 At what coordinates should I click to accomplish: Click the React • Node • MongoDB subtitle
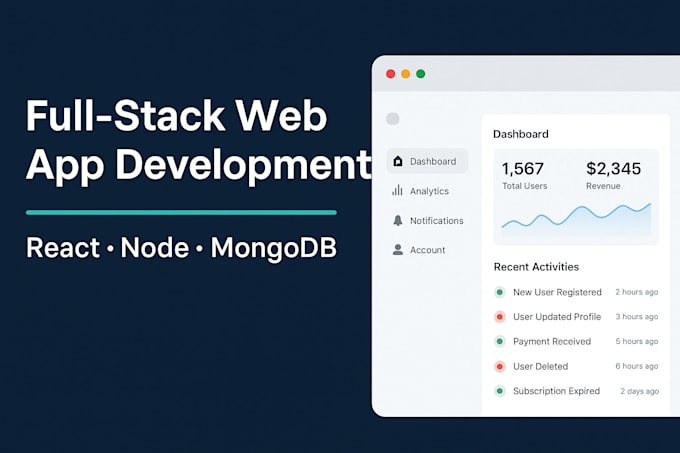(181, 248)
